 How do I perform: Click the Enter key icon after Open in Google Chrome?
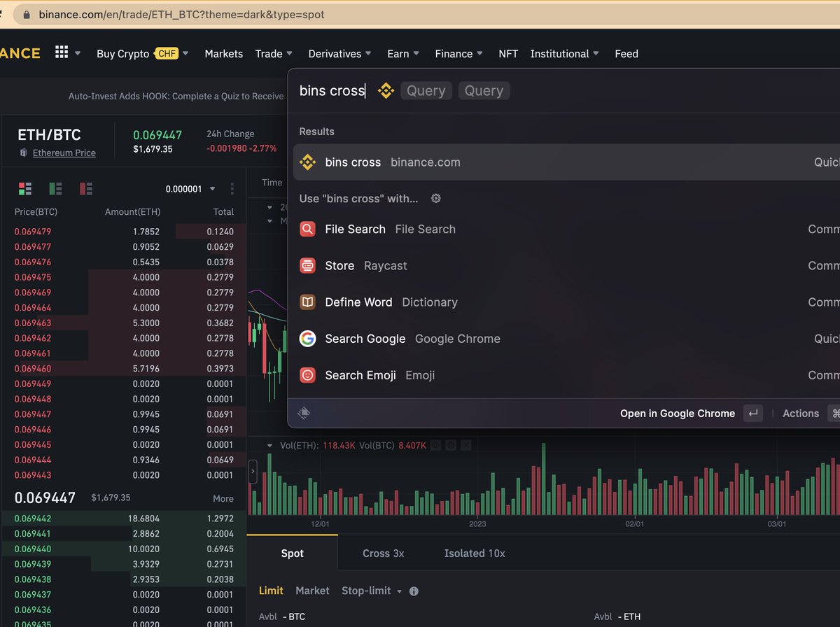[753, 414]
